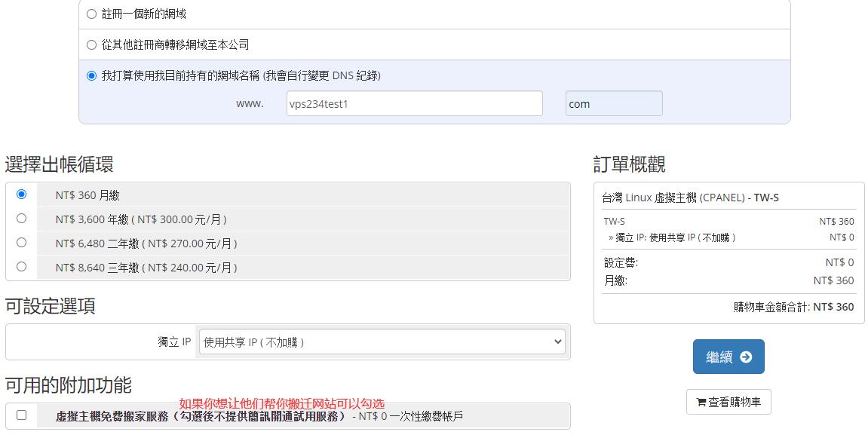Click the 月繳: row in order summary
Viewport: 868px width, 438px height.
coord(728,280)
